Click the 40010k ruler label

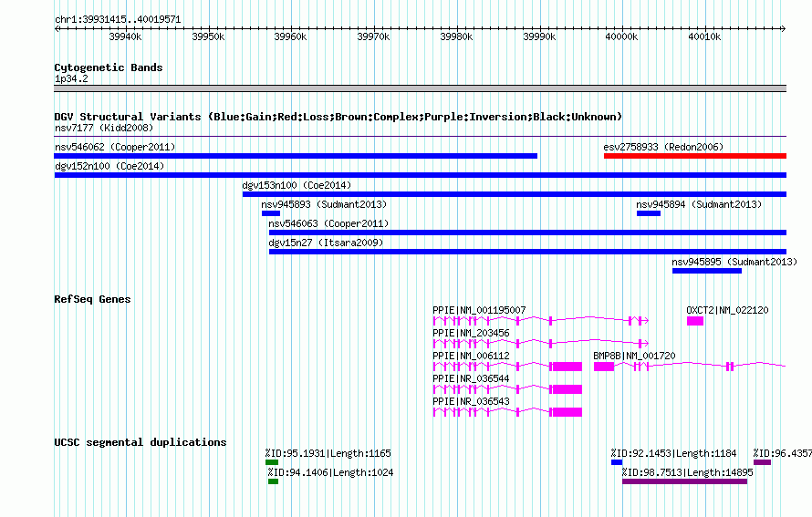point(704,36)
